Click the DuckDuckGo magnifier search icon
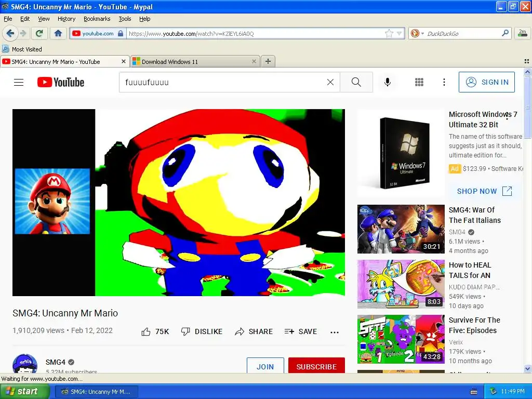The height and width of the screenshot is (399, 532). point(505,33)
